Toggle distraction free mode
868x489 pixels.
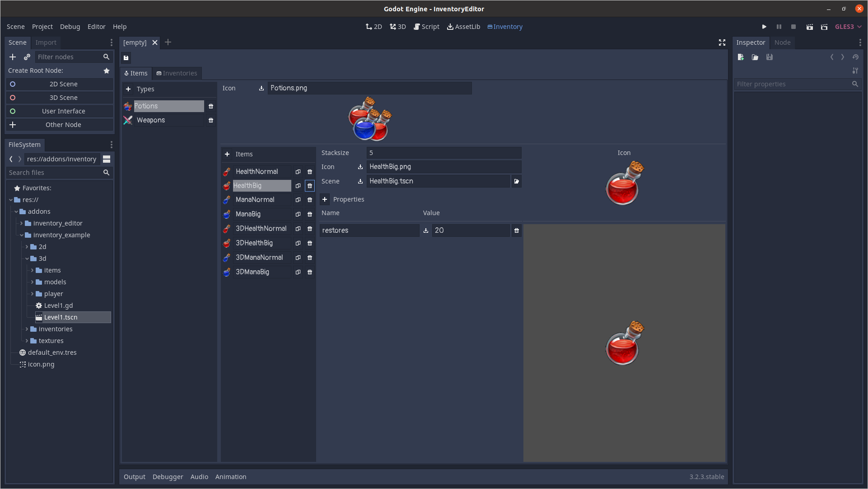[x=722, y=42]
